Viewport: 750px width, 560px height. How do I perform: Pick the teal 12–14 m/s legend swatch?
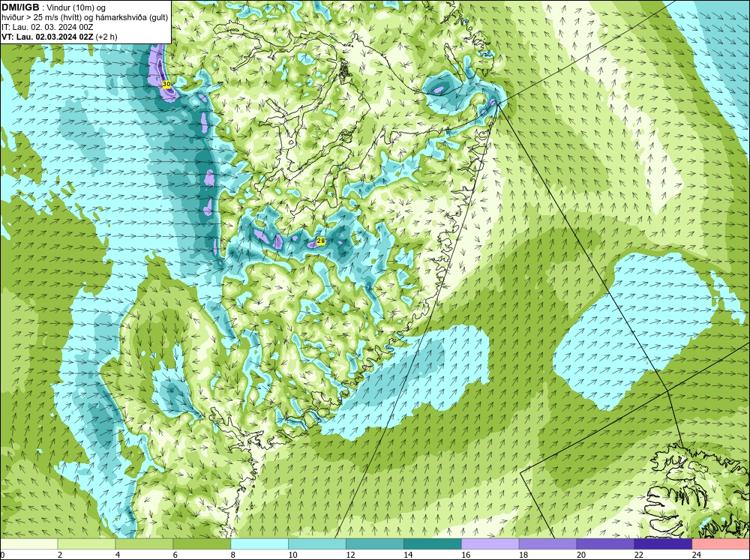coord(375,544)
